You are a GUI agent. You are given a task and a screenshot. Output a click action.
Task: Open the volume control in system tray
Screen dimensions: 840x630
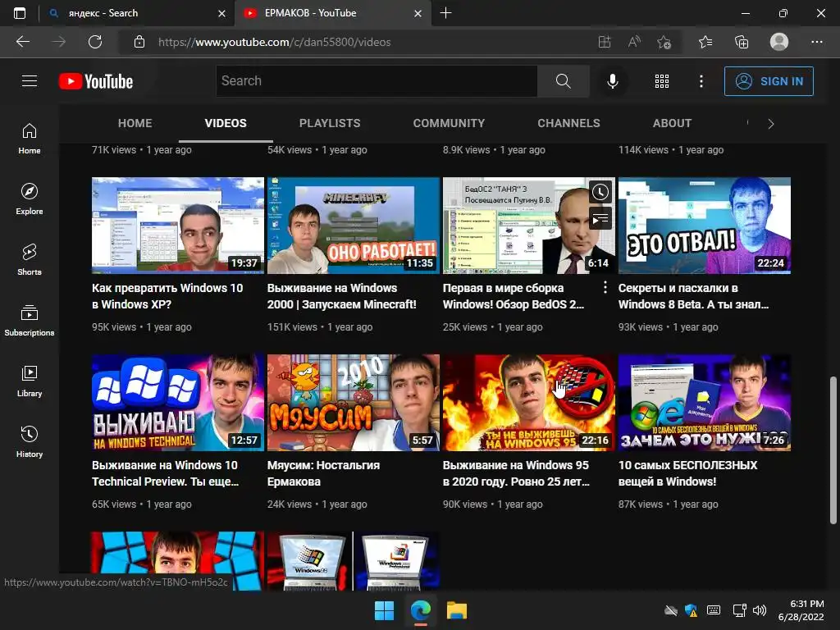coord(759,610)
